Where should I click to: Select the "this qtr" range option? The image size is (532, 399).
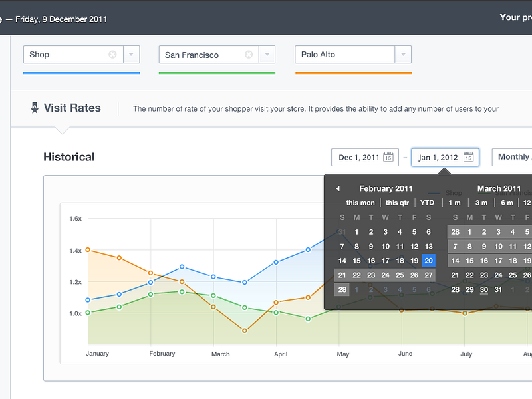tap(397, 202)
